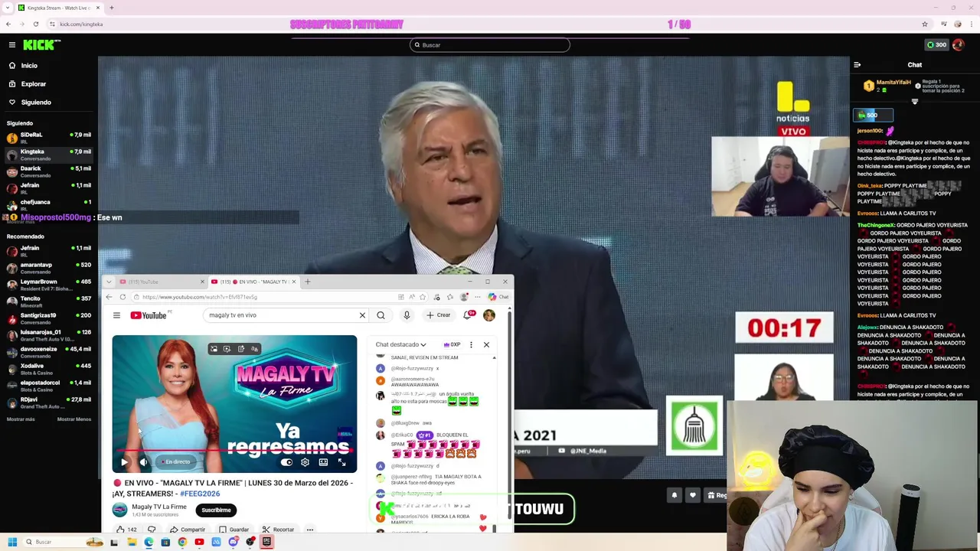The width and height of the screenshot is (980, 551).
Task: Close the YouTube live chat panel
Action: (x=486, y=344)
